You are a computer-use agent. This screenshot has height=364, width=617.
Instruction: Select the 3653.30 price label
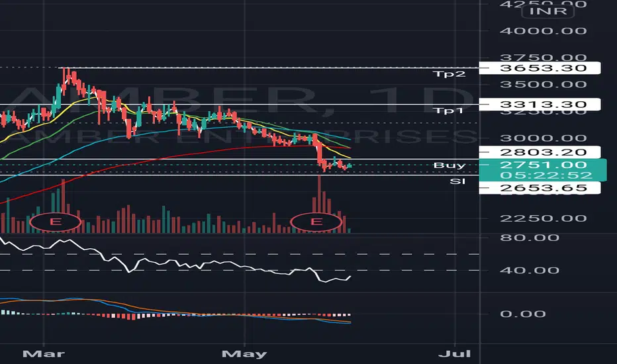tap(540, 68)
